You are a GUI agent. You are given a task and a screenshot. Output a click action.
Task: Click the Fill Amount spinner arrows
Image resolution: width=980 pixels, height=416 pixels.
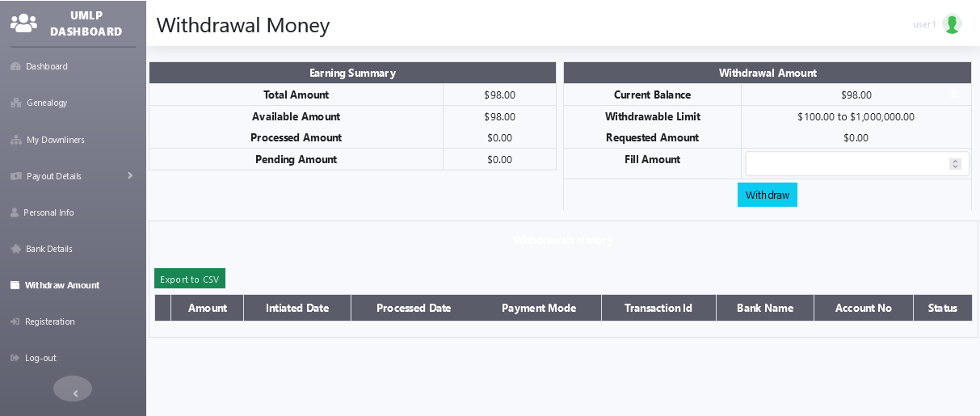pos(955,164)
